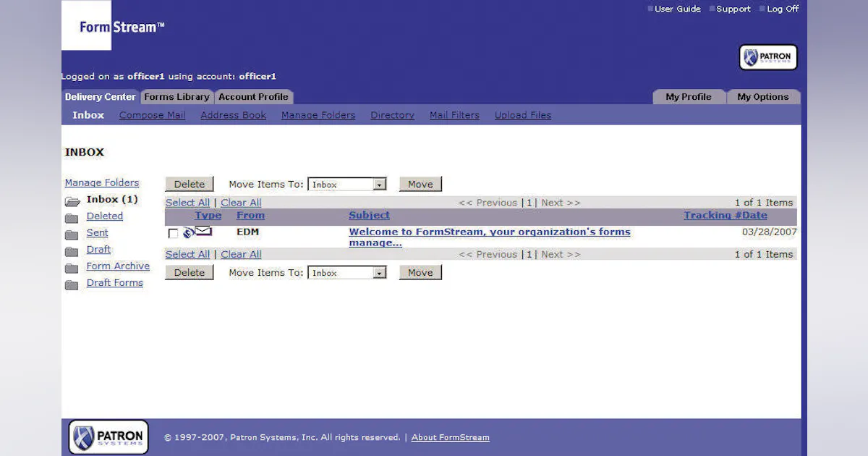The height and width of the screenshot is (456, 868).
Task: Open the Address Book
Action: (x=234, y=115)
